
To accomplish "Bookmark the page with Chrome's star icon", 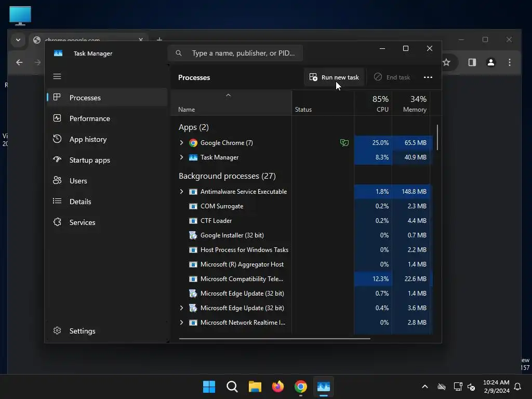I will click(x=446, y=62).
